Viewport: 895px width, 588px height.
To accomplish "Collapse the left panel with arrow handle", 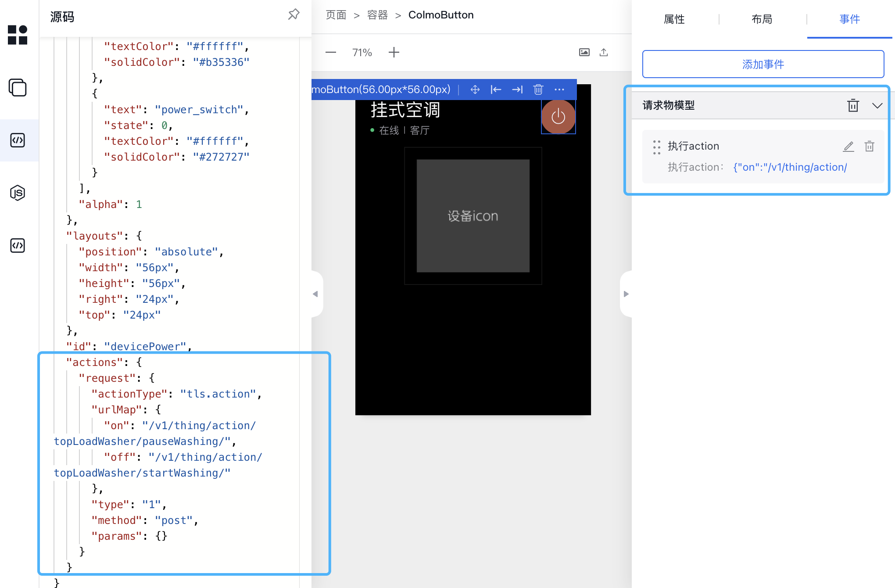I will (x=315, y=294).
